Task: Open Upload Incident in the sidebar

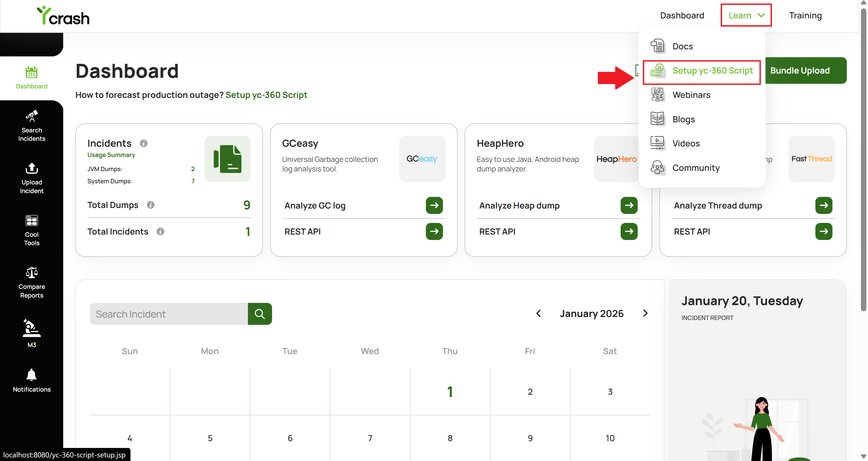Action: 32,178
